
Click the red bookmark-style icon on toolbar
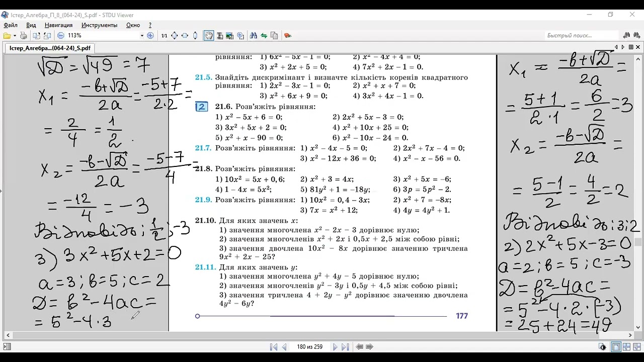(287, 36)
